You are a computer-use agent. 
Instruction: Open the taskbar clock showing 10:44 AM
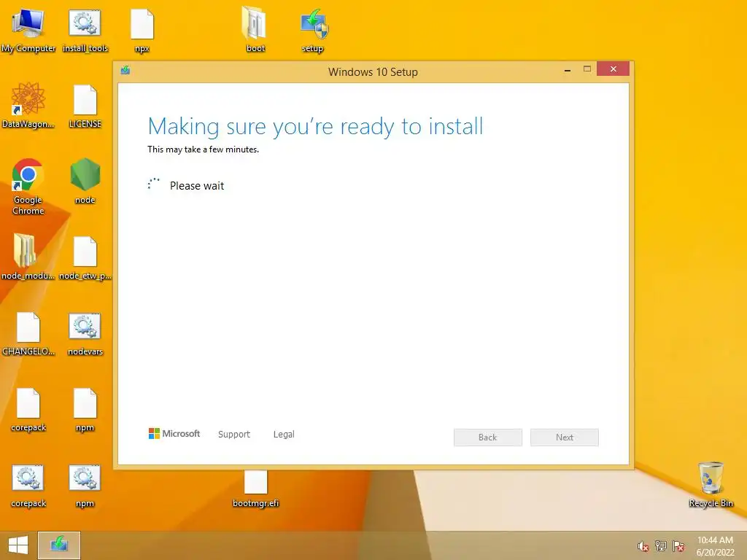[715, 545]
